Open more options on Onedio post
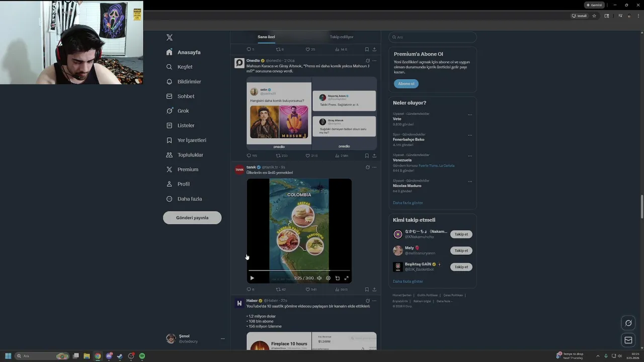 374,61
